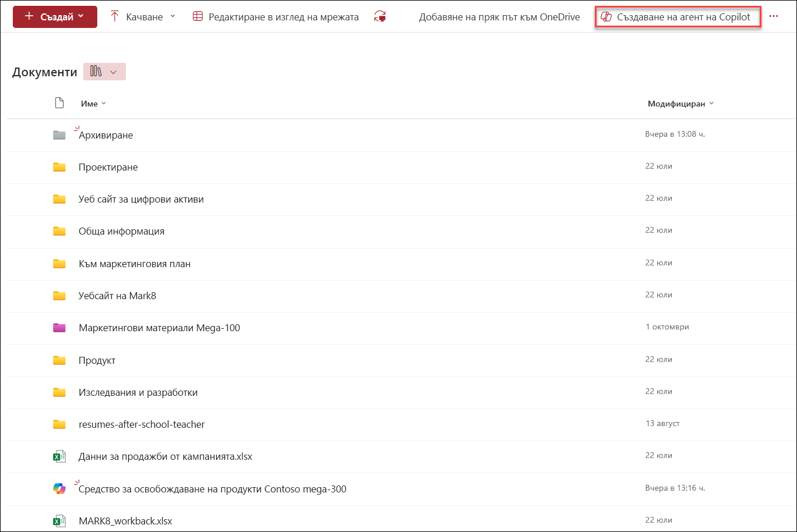797x532 pixels.
Task: Open the Contoso mega-300 agent file
Action: click(213, 489)
